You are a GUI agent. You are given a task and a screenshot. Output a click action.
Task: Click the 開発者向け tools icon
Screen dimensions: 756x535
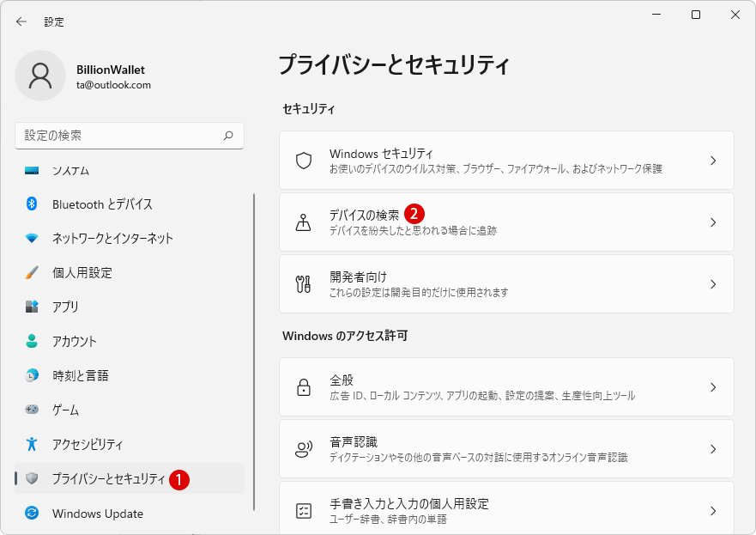tap(303, 284)
